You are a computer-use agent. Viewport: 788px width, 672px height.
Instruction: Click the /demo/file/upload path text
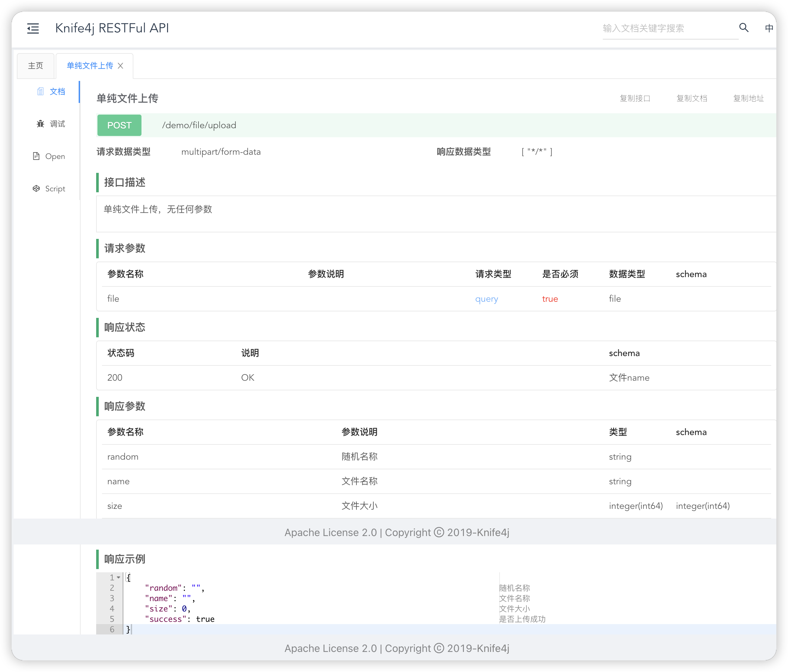coord(199,125)
